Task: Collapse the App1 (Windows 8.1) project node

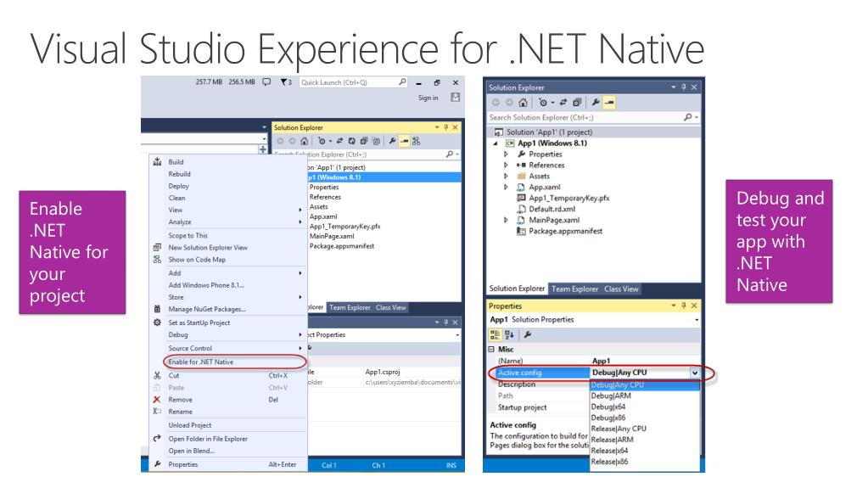Action: point(496,143)
